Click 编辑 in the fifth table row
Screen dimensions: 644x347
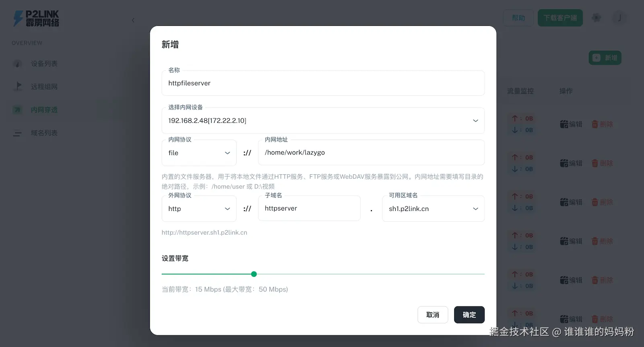pyautogui.click(x=571, y=280)
